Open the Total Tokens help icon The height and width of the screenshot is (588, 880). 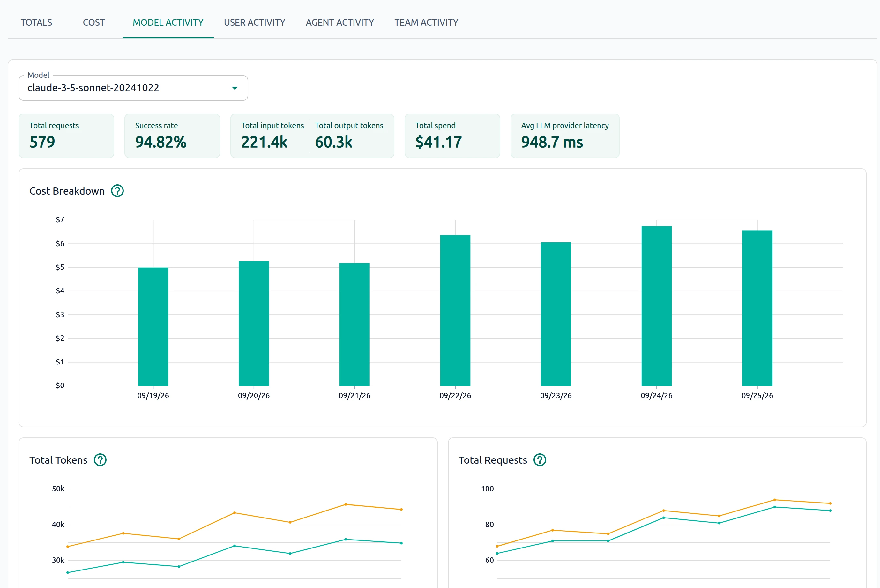100,460
